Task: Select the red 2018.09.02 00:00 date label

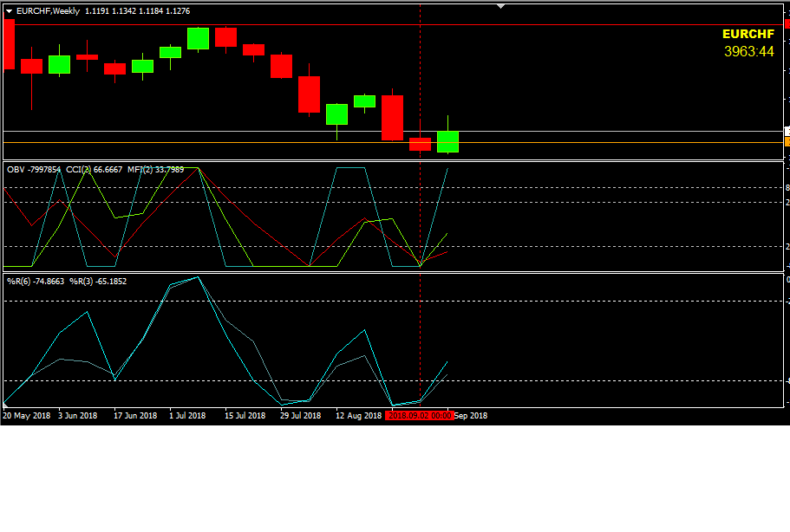Action: pyautogui.click(x=420, y=416)
